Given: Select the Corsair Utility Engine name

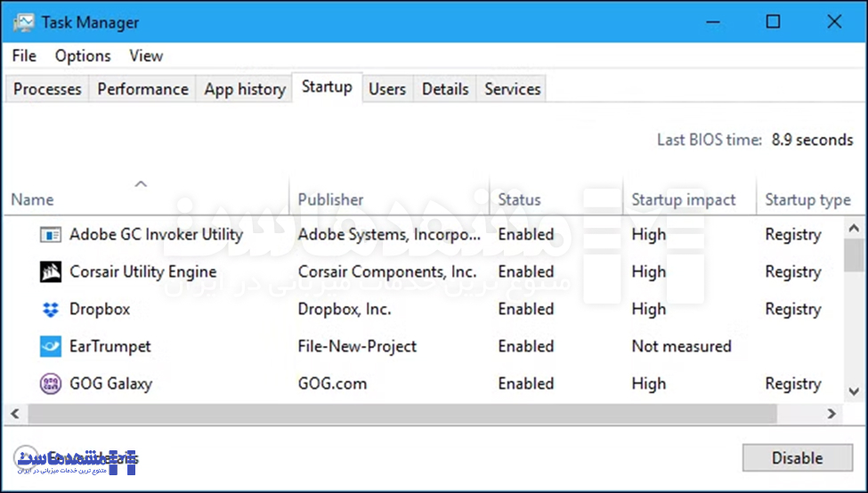Looking at the screenshot, I should click(142, 271).
